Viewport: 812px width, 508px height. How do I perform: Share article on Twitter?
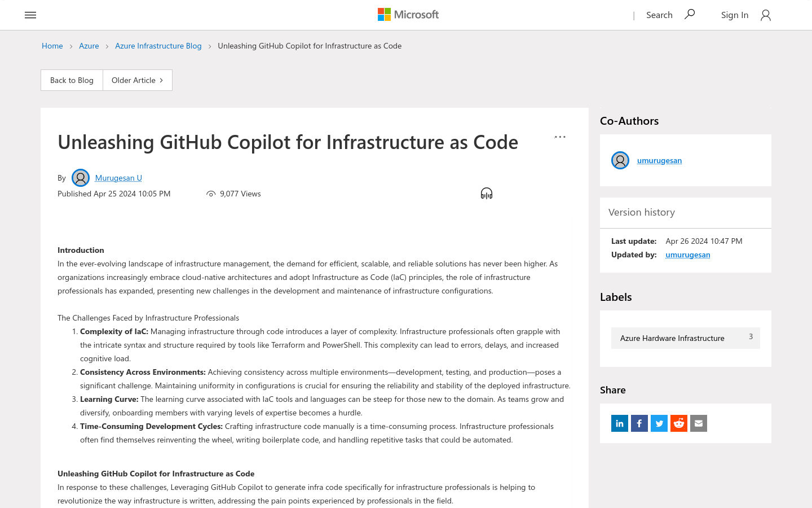(659, 423)
